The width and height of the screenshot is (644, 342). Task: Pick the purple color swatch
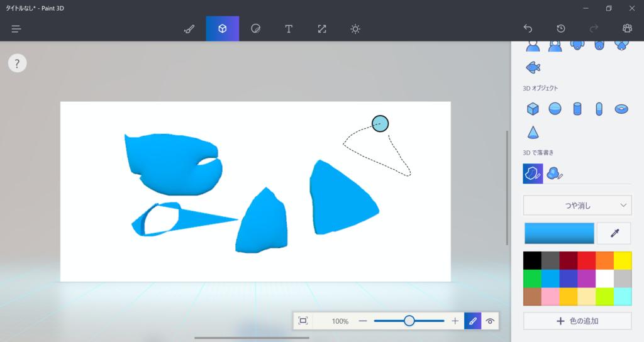point(586,279)
